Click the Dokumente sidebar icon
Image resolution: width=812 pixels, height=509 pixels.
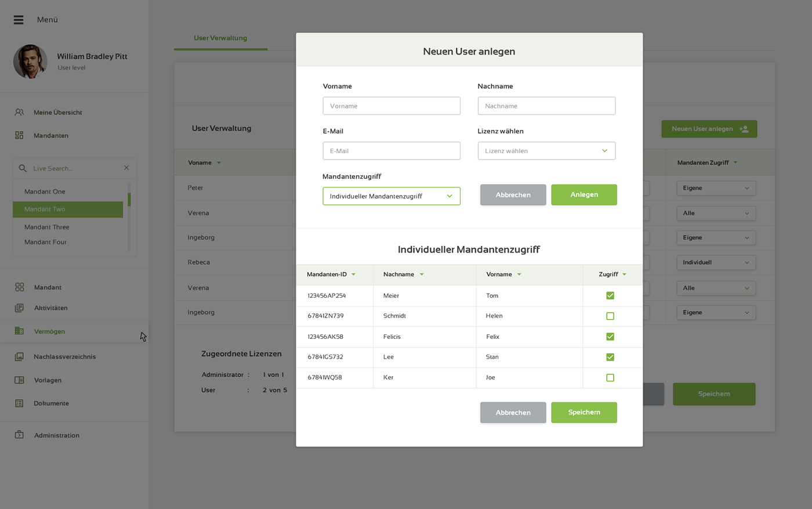point(19,403)
